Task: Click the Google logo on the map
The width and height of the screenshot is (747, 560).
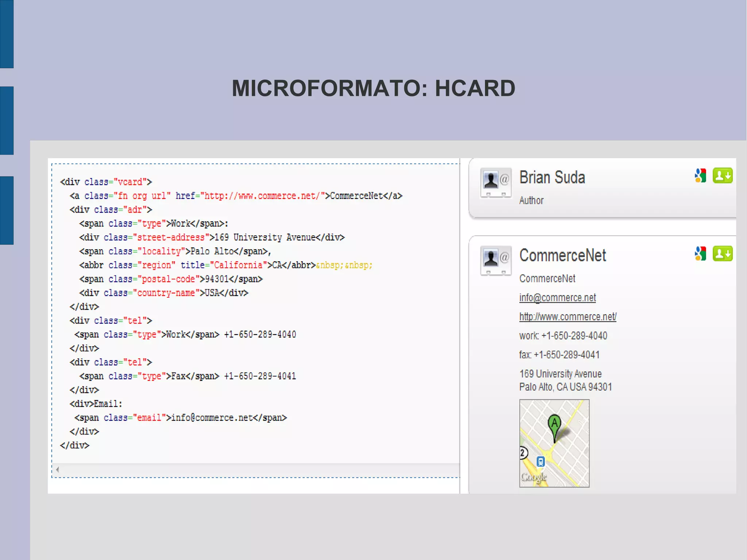Action: [x=533, y=477]
